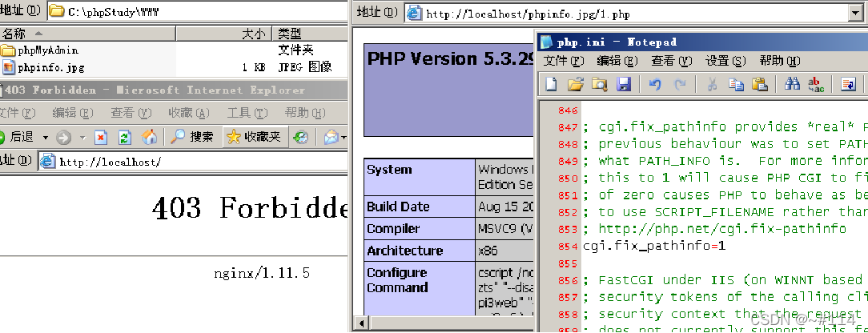
Task: Sort files by the Size column header
Action: tap(225, 34)
